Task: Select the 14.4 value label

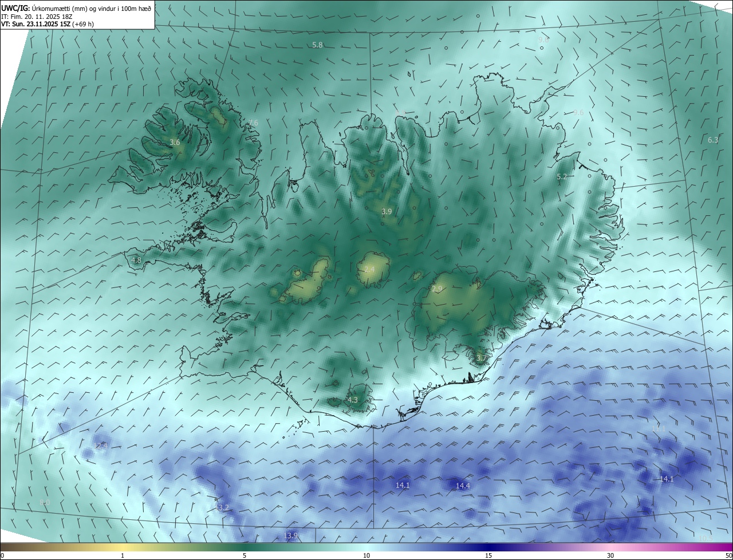Action: [463, 486]
